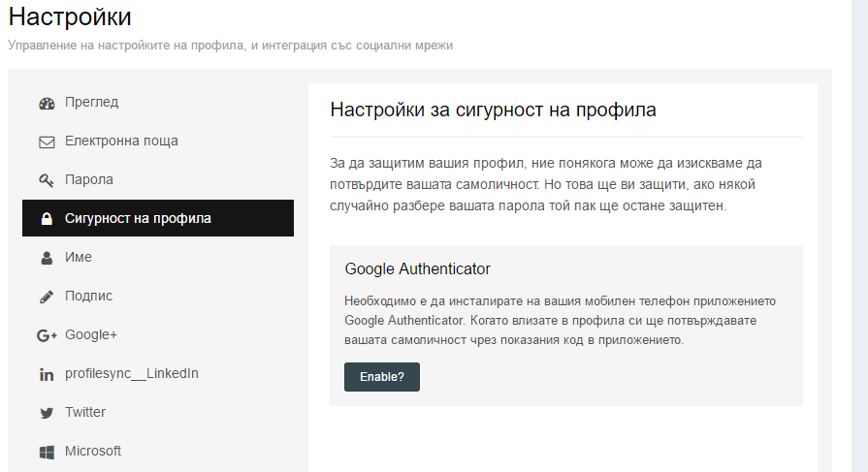
Task: Click the key icon beside Парола
Action: click(x=47, y=180)
